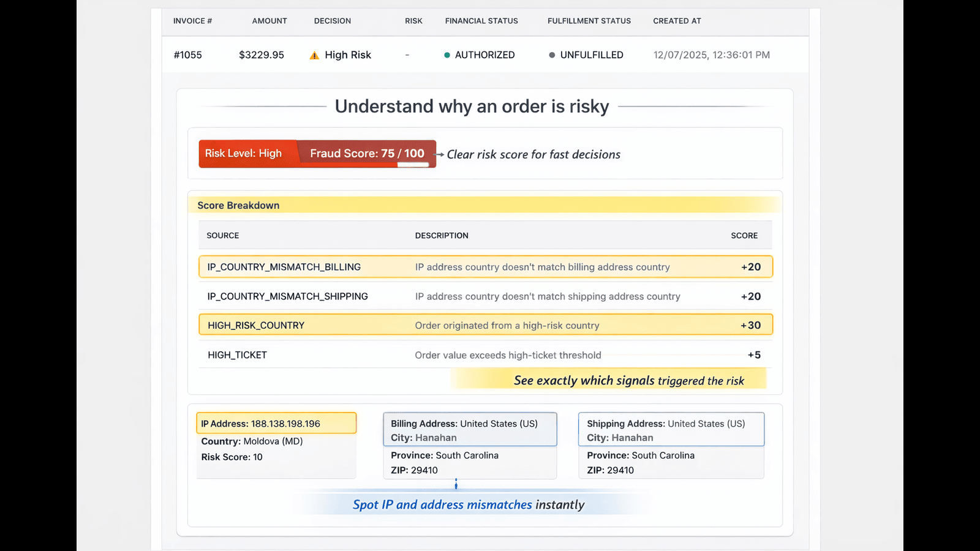Click the High Risk warning triangle icon
The width and height of the screenshot is (980, 551).
314,54
